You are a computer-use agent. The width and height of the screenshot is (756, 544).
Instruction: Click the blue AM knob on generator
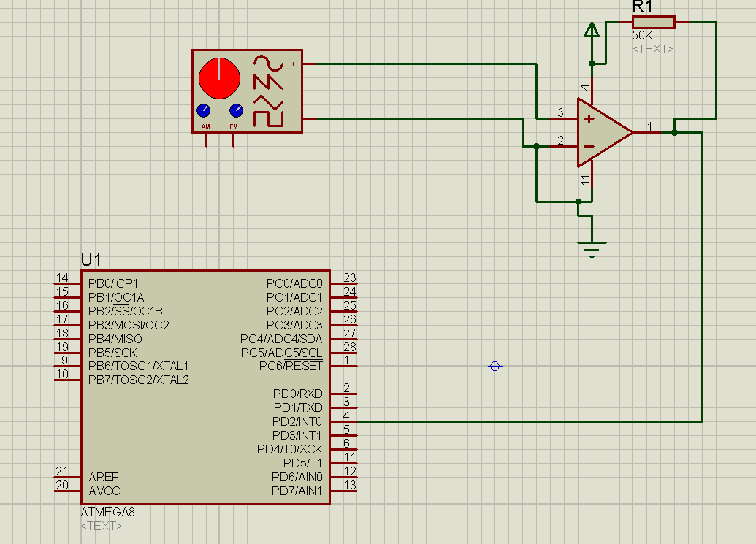[x=203, y=111]
